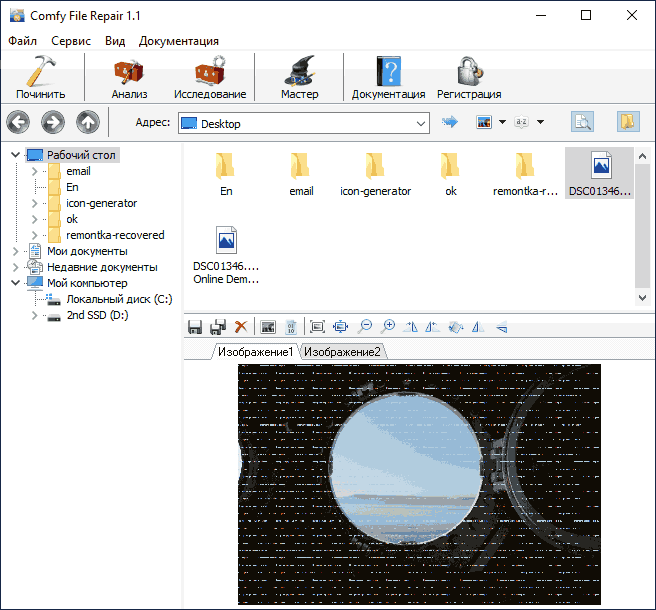The image size is (656, 610).
Task: Open the Документация help book button
Action: pos(388,77)
